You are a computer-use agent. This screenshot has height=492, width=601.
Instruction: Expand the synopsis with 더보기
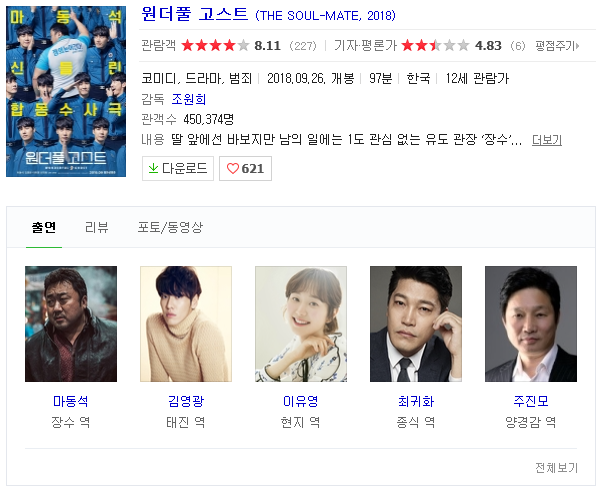pos(547,140)
